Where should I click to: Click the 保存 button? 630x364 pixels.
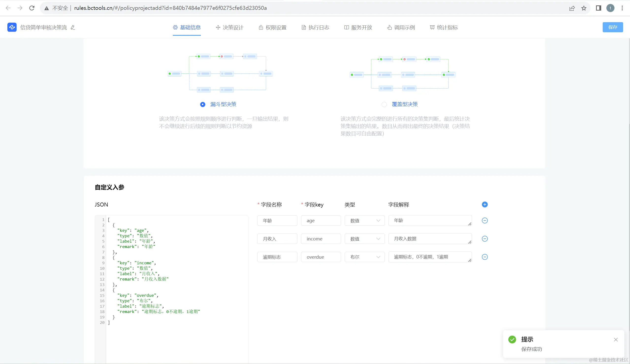pyautogui.click(x=613, y=27)
